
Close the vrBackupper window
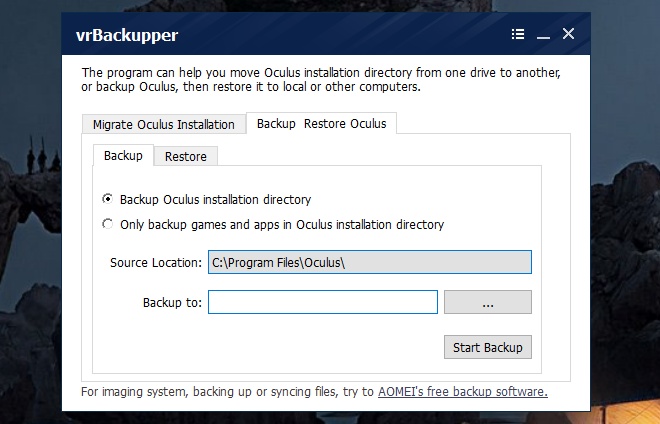click(568, 34)
